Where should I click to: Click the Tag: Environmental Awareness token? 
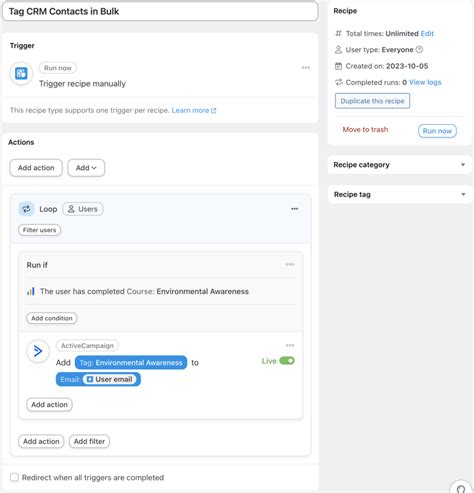coord(131,363)
